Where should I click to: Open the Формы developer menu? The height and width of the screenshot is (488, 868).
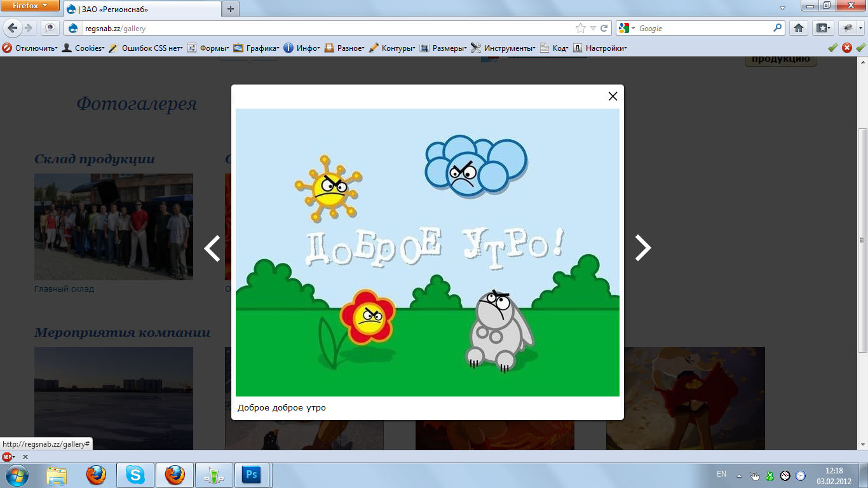pos(208,48)
